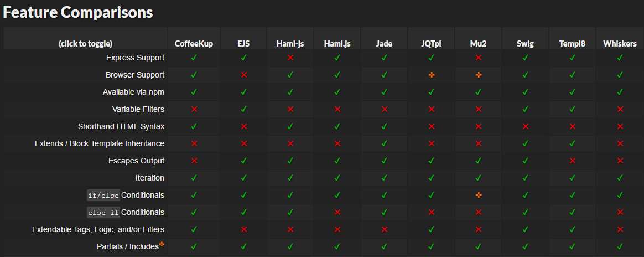Image resolution: width=644 pixels, height=257 pixels.
Task: Select the Mu2 column header
Action: pos(479,44)
